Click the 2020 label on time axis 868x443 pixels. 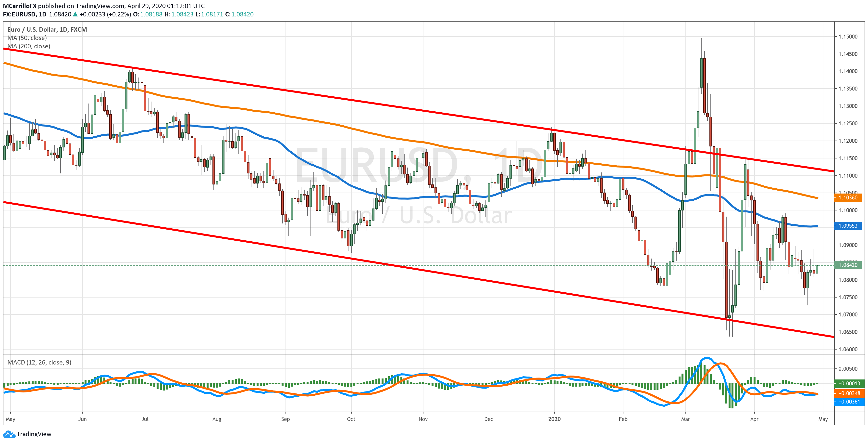(x=554, y=419)
